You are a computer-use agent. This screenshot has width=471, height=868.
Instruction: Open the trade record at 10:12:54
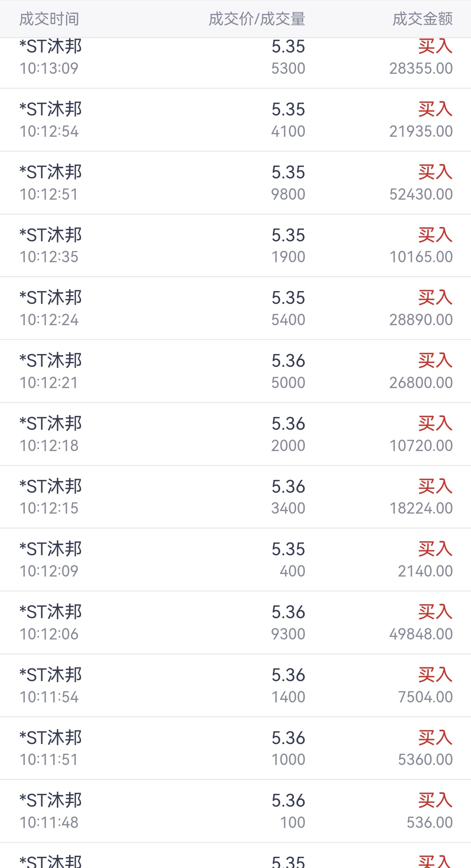[235, 120]
